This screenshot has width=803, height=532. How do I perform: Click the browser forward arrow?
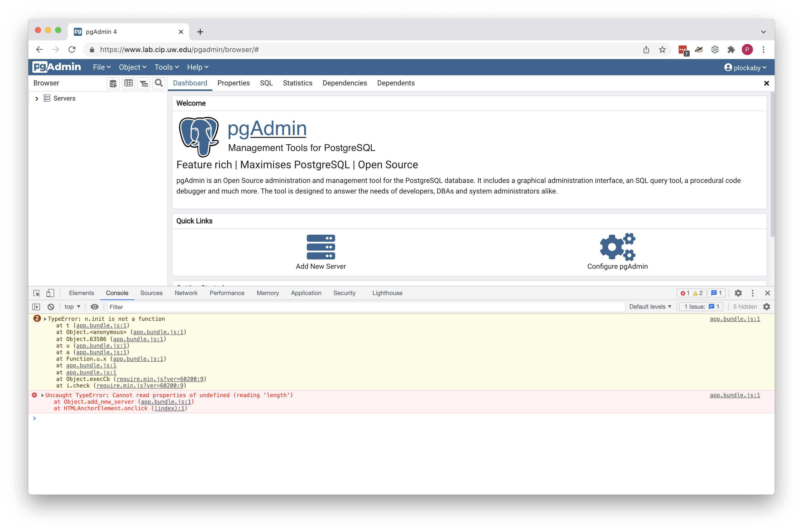click(x=55, y=50)
